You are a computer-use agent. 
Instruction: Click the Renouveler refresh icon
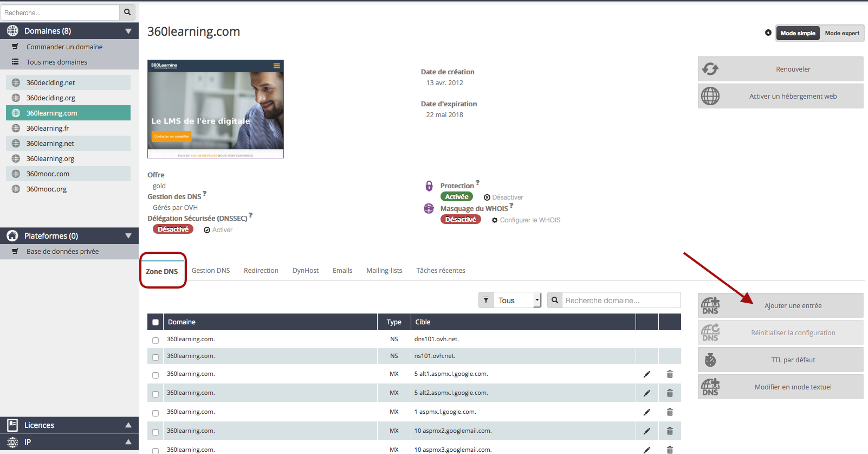[710, 69]
